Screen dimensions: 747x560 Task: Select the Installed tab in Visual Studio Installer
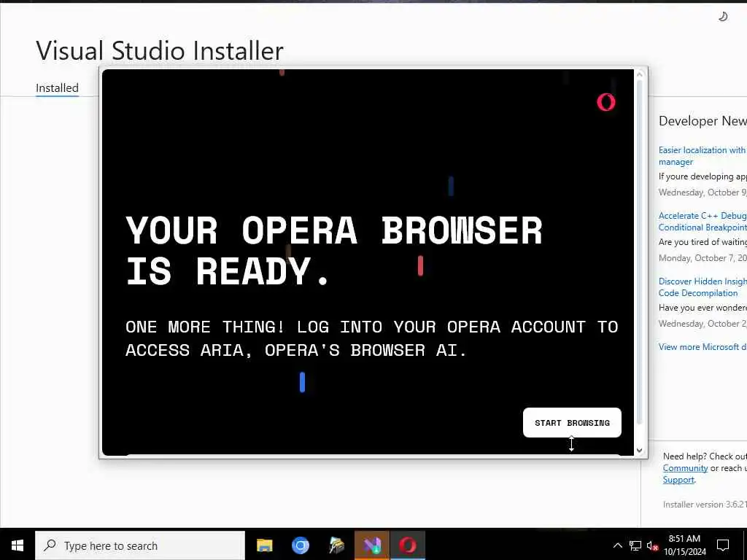(x=57, y=88)
